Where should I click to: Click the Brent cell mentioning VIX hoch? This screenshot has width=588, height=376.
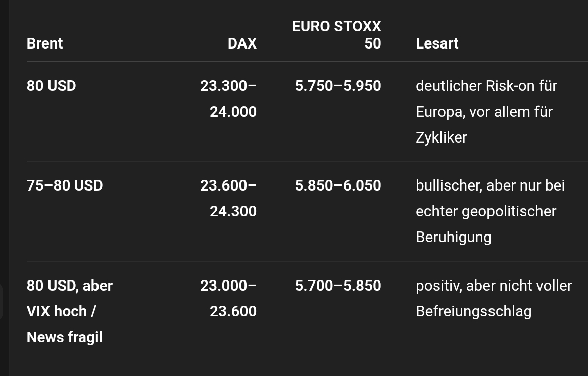pos(61,311)
